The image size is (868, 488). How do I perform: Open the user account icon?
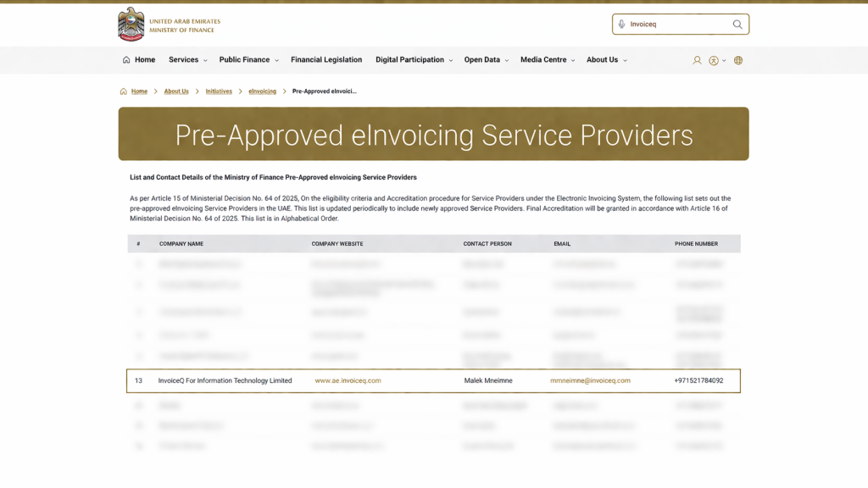697,60
